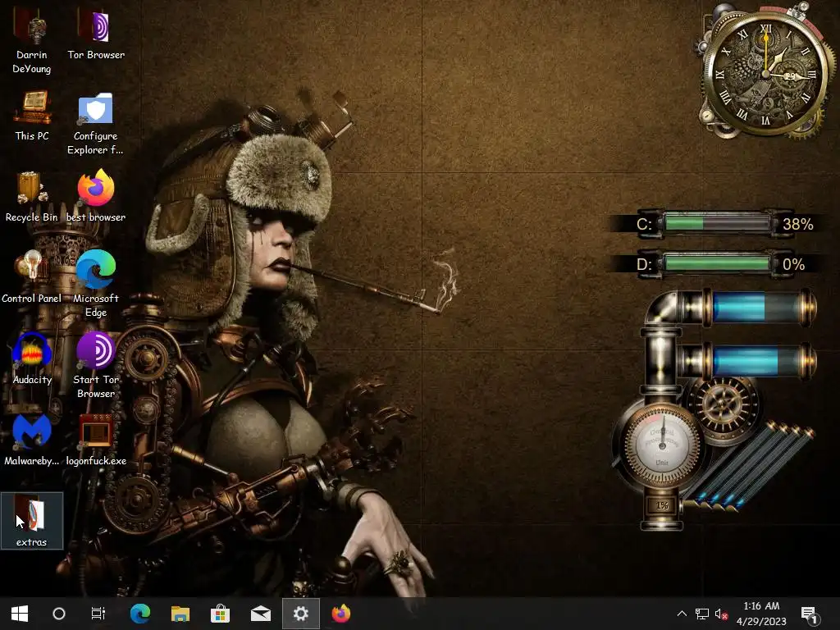Select the logonfuck.exe desktop icon
The image size is (840, 630).
click(x=96, y=440)
